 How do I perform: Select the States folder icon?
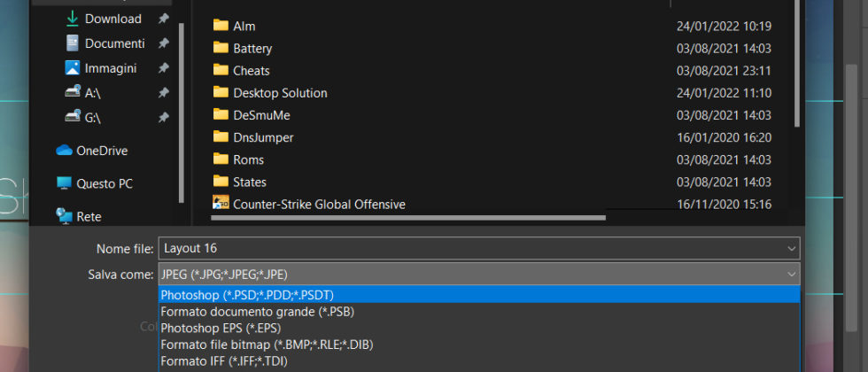[221, 181]
